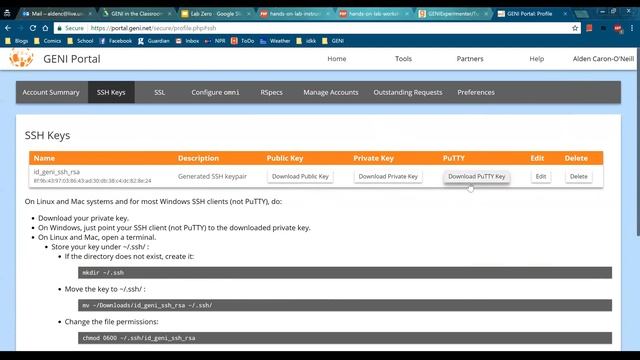The image size is (640, 360).
Task: Click the GENI Portal globe logo
Action: [21, 58]
